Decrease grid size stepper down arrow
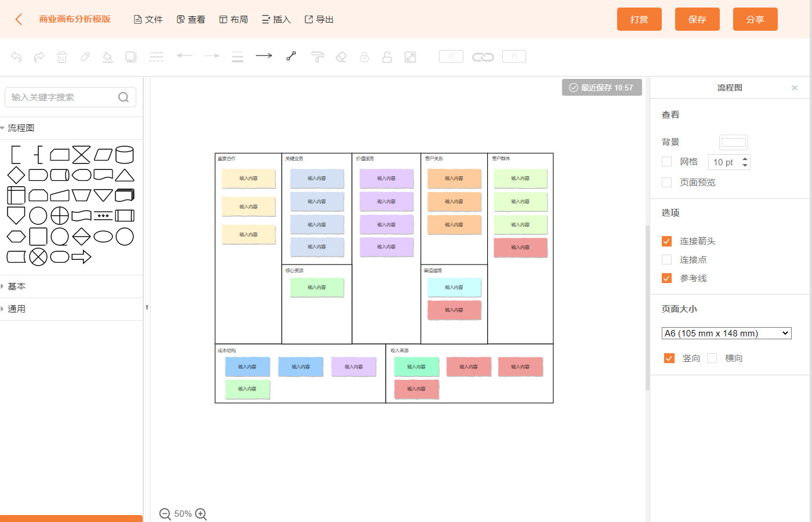Screen dimensions: 812x522 tap(745, 166)
